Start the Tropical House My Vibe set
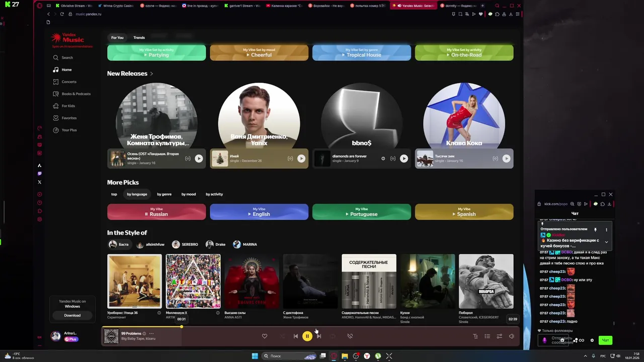The height and width of the screenshot is (362, 644). tap(362, 52)
